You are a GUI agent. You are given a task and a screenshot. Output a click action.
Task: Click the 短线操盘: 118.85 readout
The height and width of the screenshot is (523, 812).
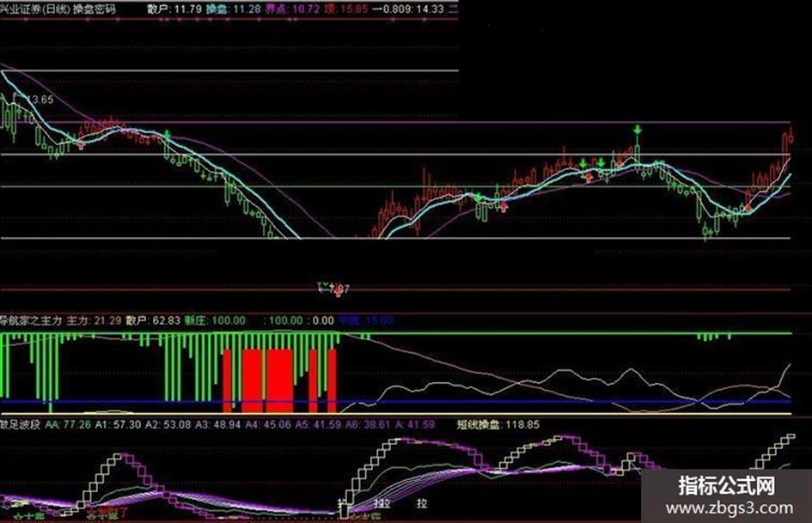498,424
